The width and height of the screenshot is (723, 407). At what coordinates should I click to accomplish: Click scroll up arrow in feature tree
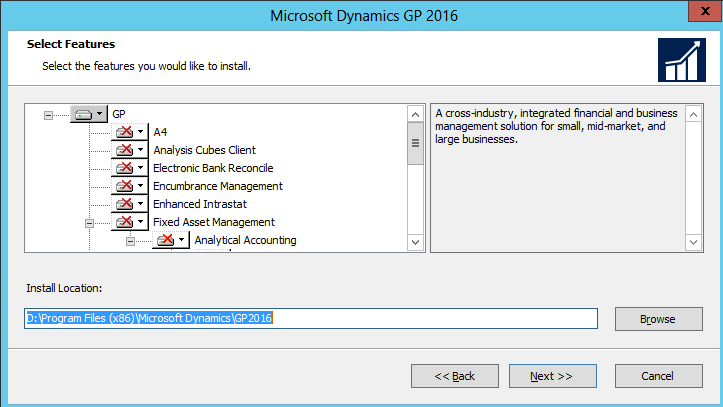(x=415, y=114)
